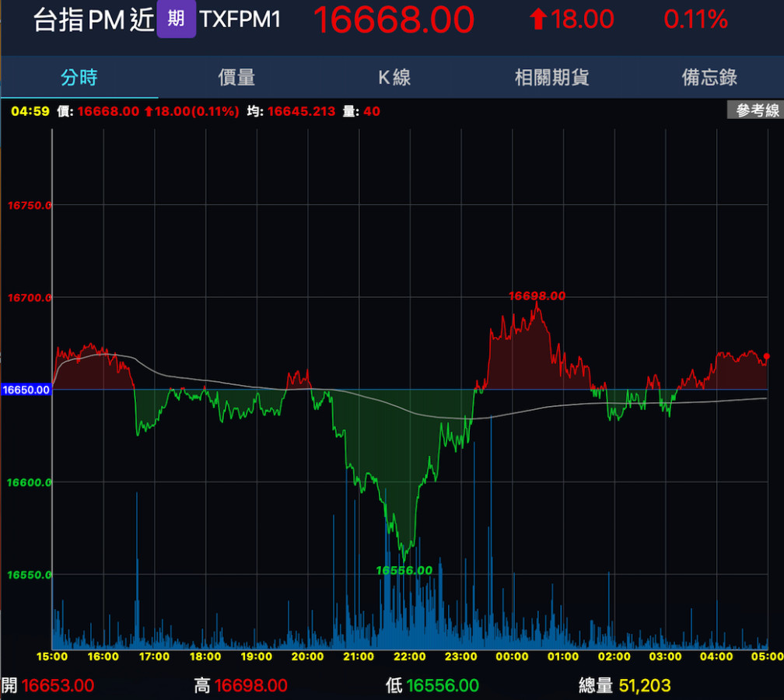The image size is (784, 700).
Task: Click the large 16668.00 last price
Action: click(x=394, y=19)
